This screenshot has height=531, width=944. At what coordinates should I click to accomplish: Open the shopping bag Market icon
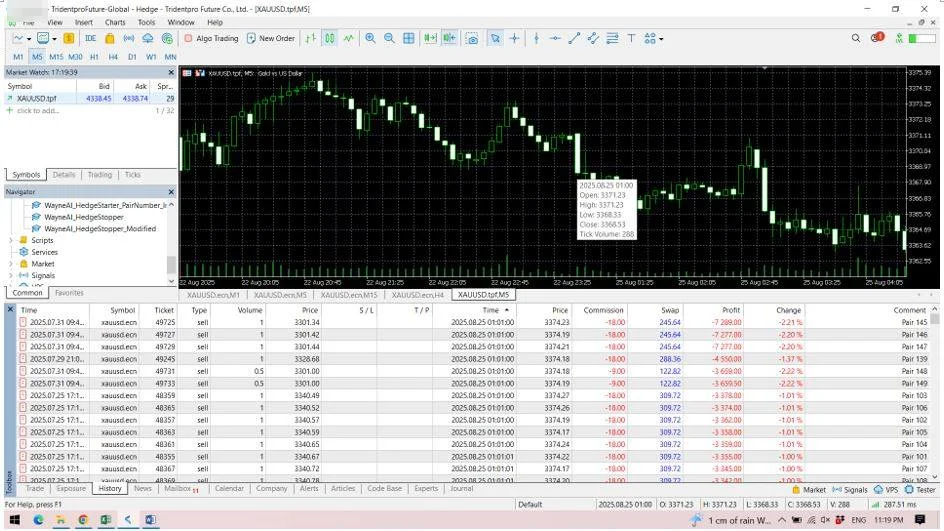coord(110,38)
